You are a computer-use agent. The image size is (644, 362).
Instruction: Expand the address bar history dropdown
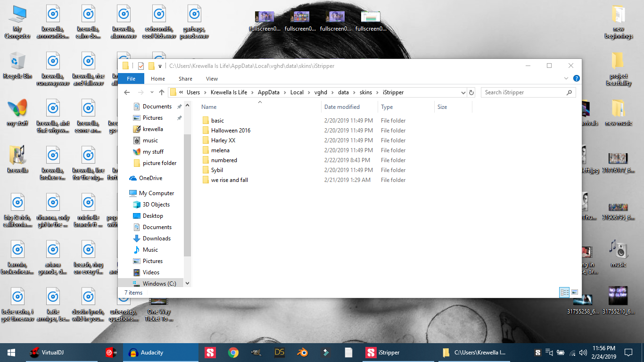point(463,92)
